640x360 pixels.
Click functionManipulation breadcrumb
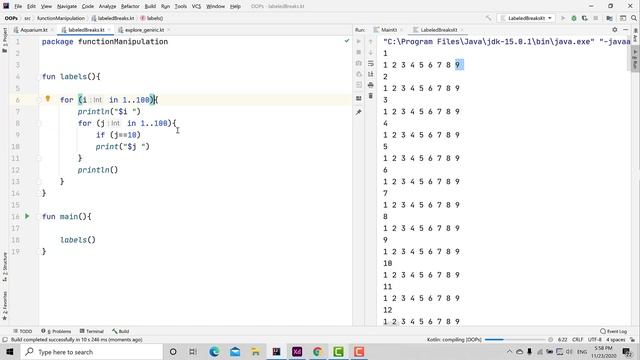[x=61, y=18]
